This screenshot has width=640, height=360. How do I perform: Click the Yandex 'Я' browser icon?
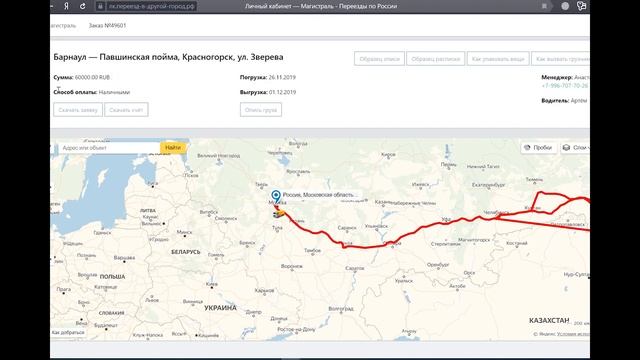tap(66, 6)
